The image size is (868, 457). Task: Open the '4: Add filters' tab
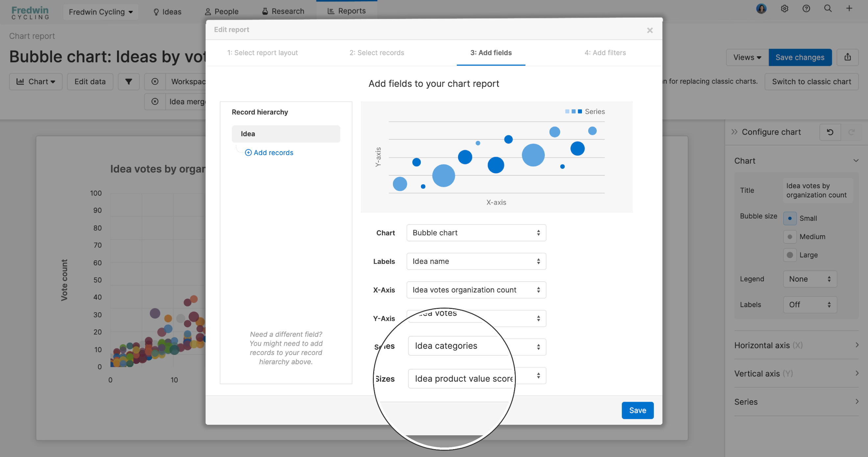605,53
